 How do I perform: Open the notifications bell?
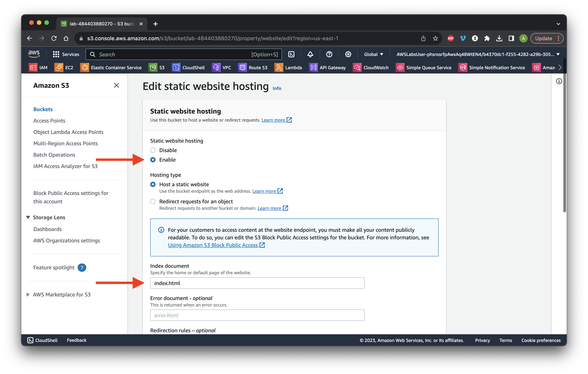tap(310, 54)
